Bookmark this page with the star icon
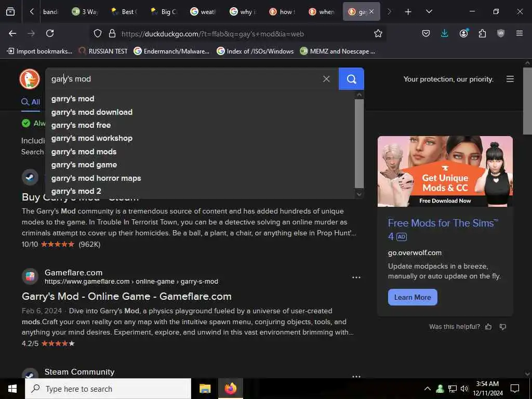Viewport: 532px width, 399px height. (378, 33)
